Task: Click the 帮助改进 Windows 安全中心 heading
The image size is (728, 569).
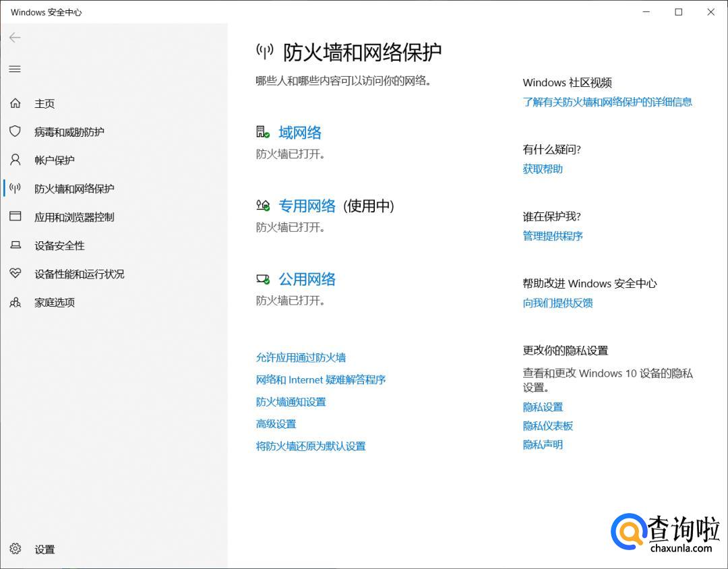Action: [x=590, y=283]
